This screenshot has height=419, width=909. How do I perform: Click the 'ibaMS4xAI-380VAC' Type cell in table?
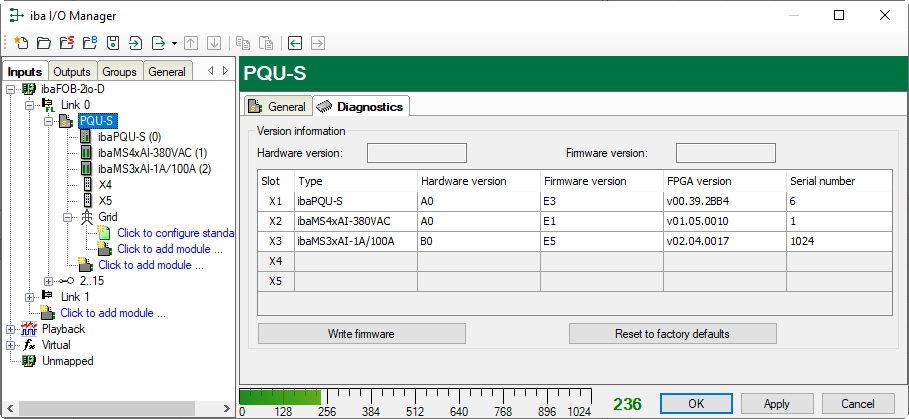tap(356, 221)
